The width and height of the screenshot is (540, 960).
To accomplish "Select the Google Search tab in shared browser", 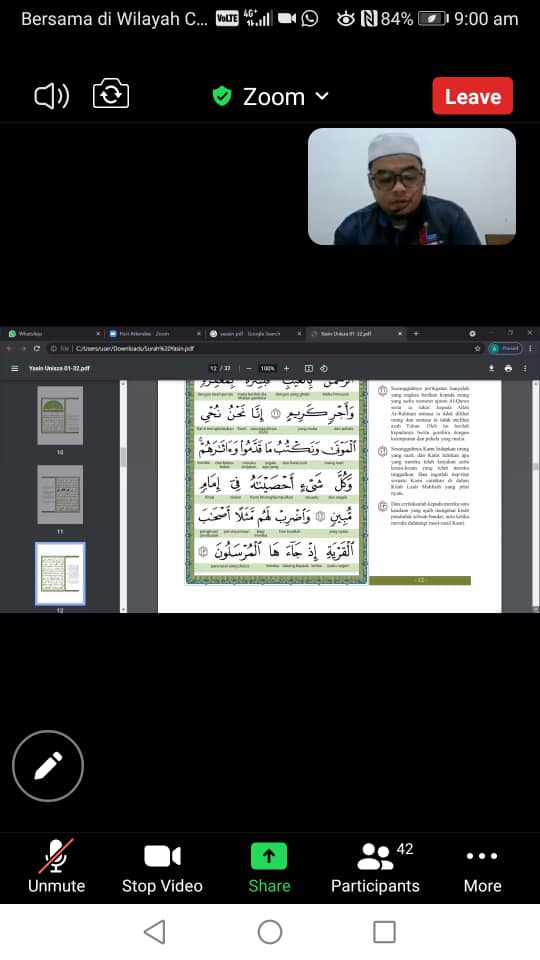I will click(255, 334).
